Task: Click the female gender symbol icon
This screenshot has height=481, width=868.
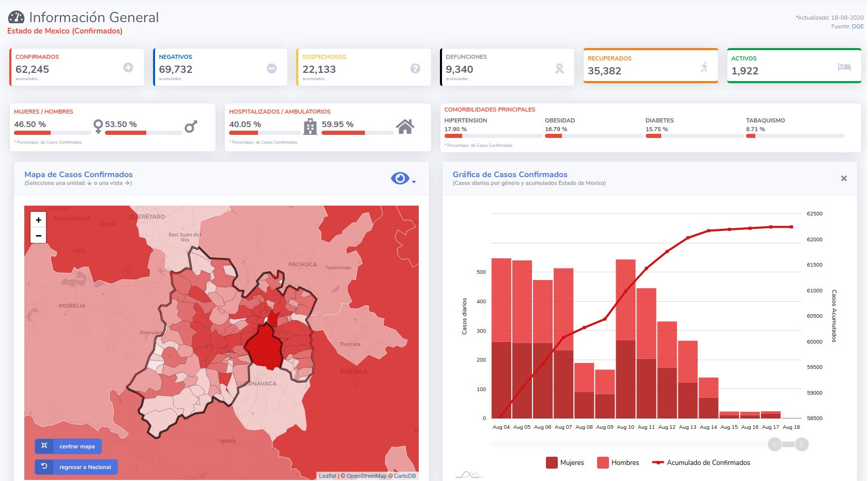Action: (98, 127)
